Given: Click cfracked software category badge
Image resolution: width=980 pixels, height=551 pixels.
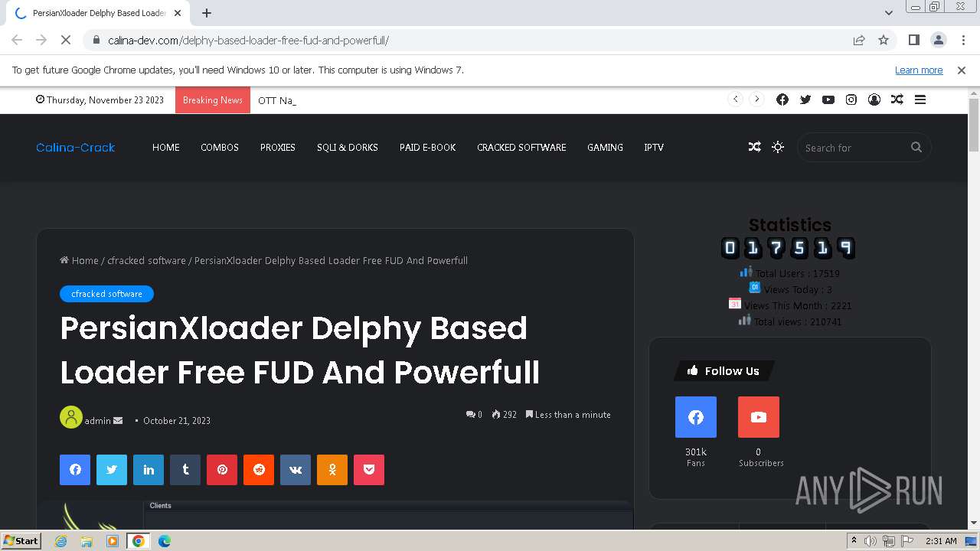Looking at the screenshot, I should point(106,294).
